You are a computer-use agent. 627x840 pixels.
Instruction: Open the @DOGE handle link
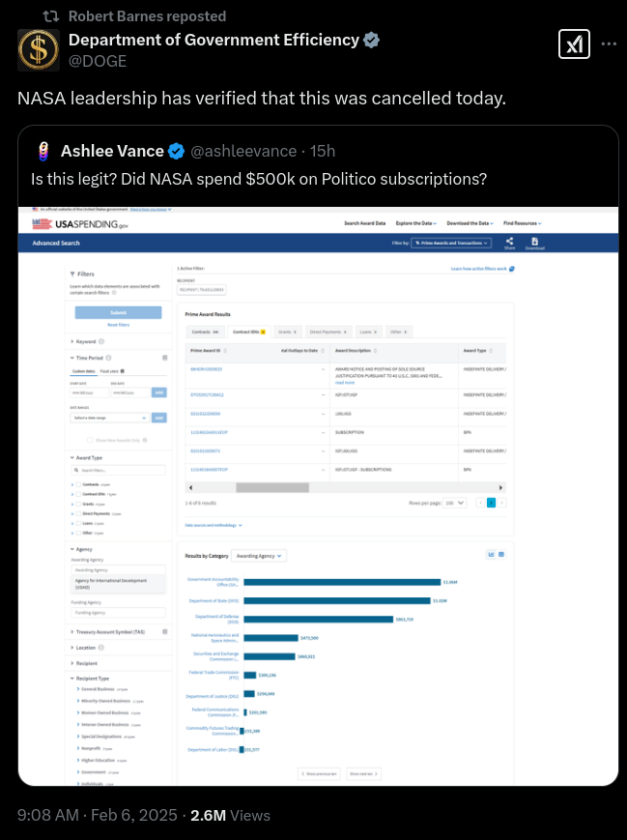pyautogui.click(x=98, y=61)
